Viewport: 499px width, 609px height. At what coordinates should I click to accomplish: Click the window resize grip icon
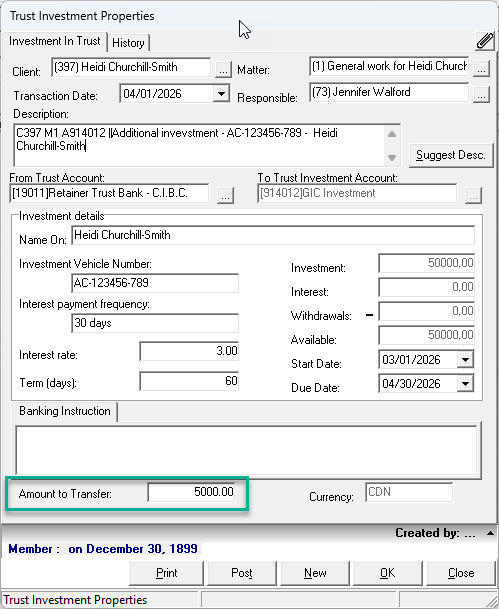(x=490, y=600)
